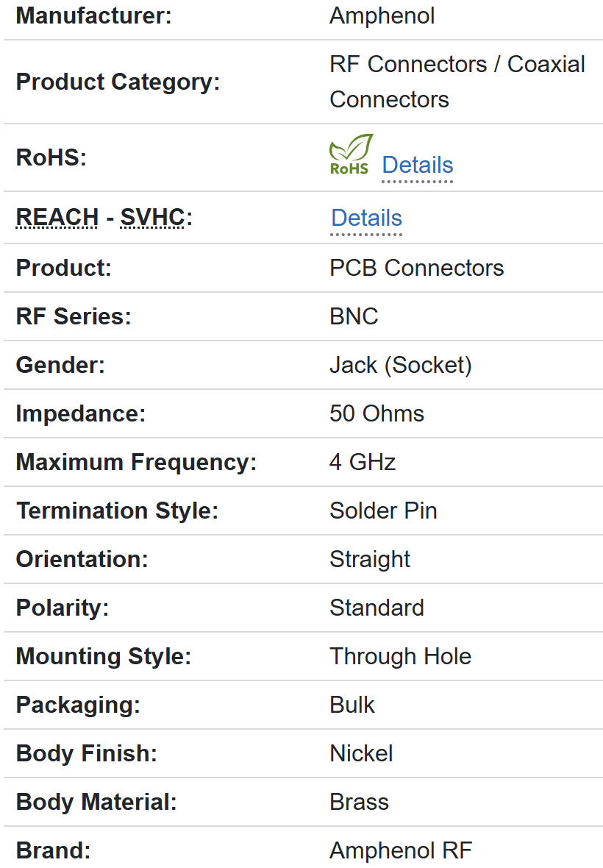Click the REACH abbreviation label
Screen dimensions: 603x868
pyautogui.click(x=57, y=218)
